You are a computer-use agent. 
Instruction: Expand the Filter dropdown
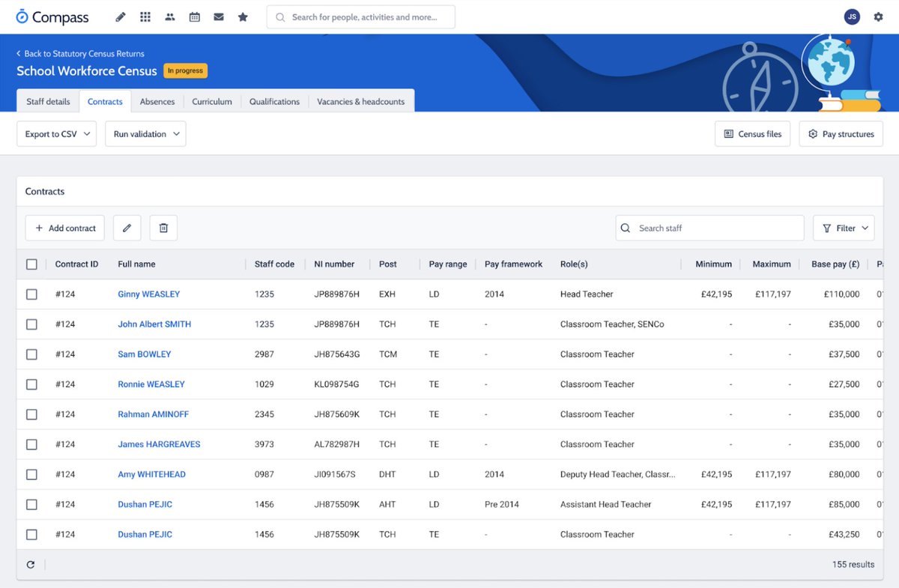click(844, 228)
